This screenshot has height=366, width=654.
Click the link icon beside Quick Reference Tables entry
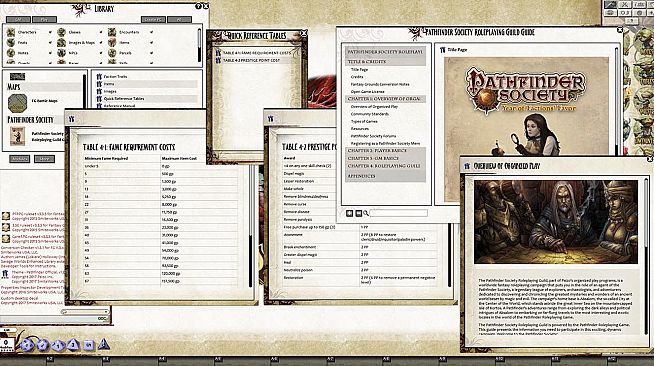click(x=99, y=99)
